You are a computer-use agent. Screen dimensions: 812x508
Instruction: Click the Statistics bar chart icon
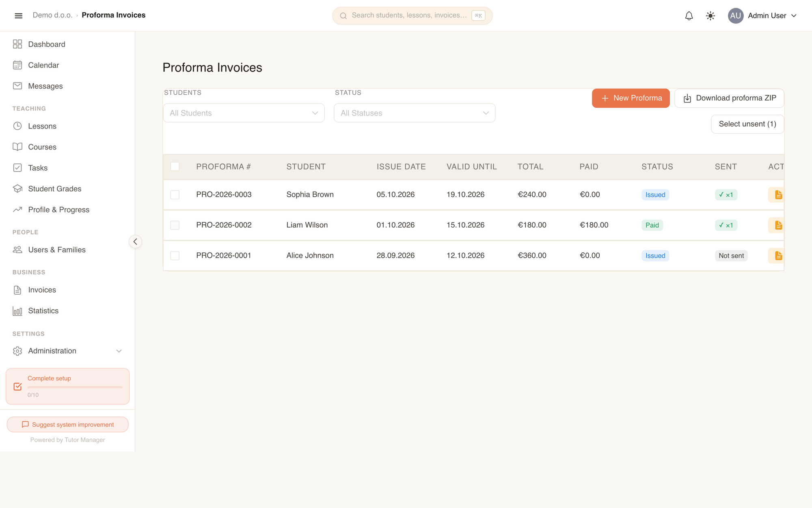[17, 311]
